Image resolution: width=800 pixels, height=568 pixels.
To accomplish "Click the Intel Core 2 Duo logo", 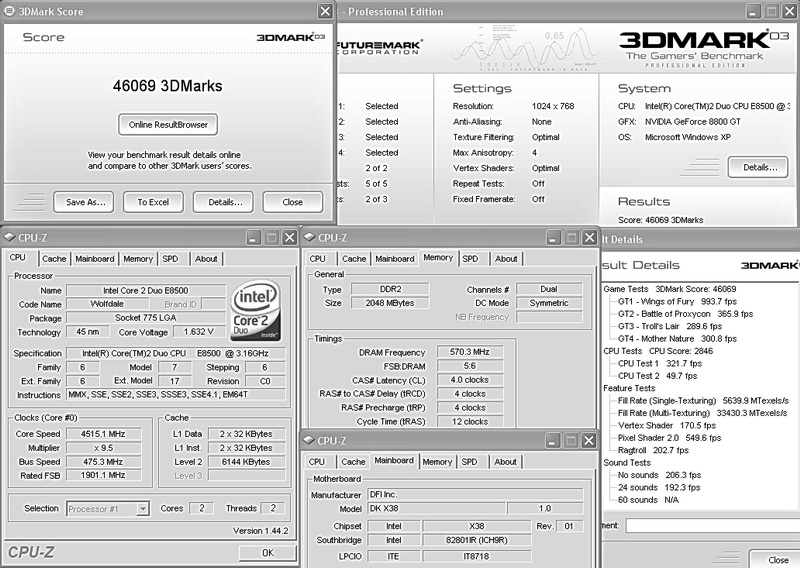I will pos(256,311).
